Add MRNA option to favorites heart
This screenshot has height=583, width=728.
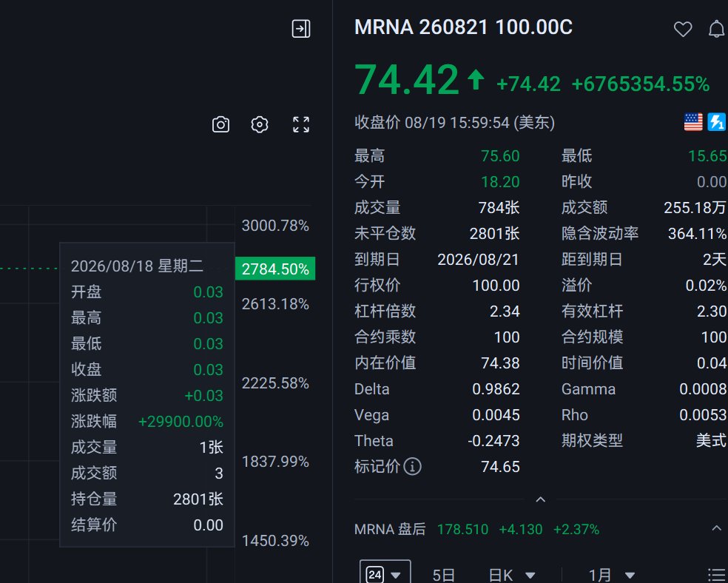pyautogui.click(x=682, y=30)
